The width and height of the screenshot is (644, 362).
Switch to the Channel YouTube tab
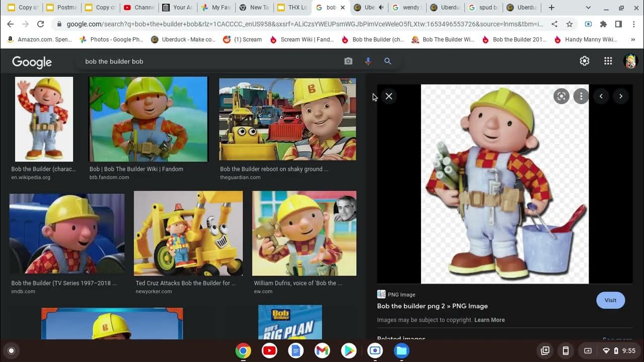click(x=138, y=8)
